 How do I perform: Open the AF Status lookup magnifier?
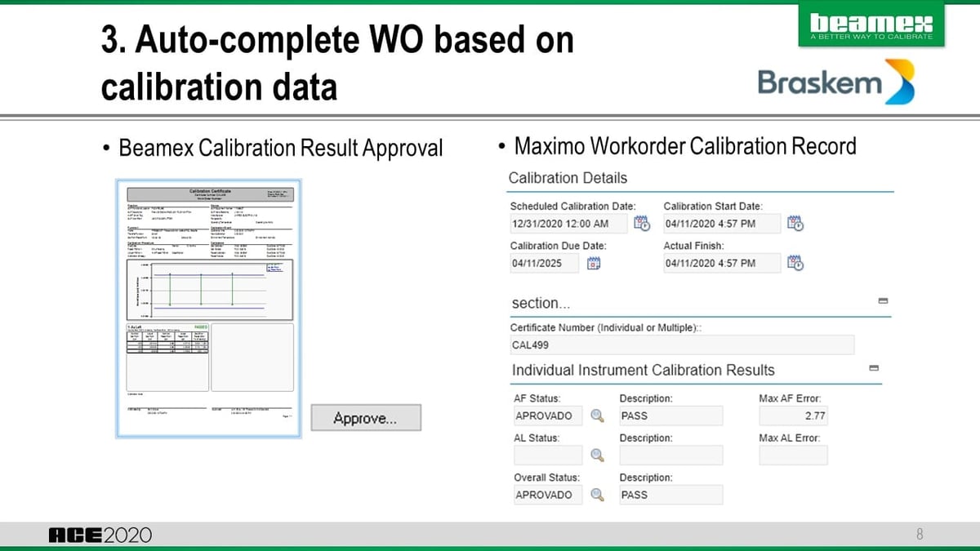pos(597,415)
